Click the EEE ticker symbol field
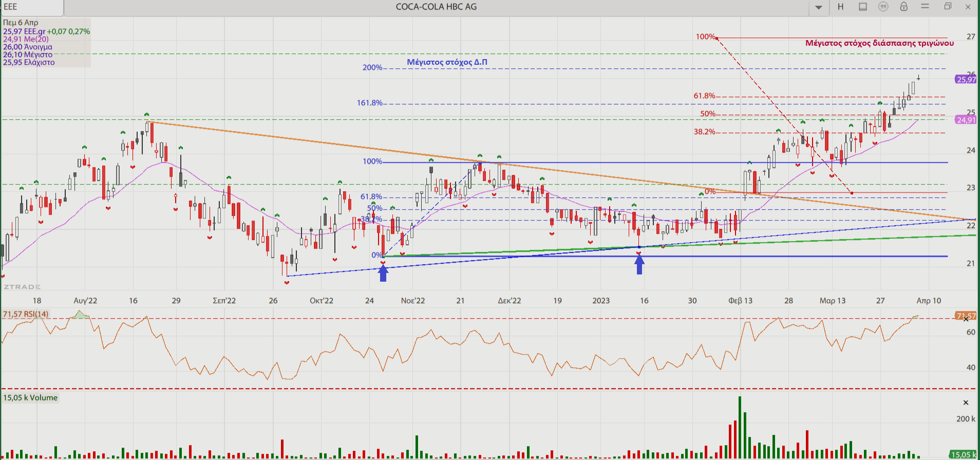Screen dimensions: 980x460 (x=32, y=7)
